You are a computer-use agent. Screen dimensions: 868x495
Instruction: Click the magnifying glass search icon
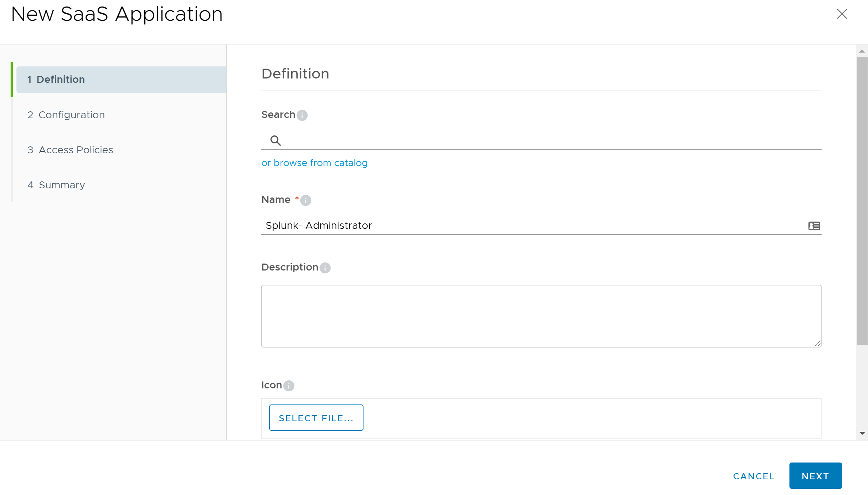click(x=275, y=141)
